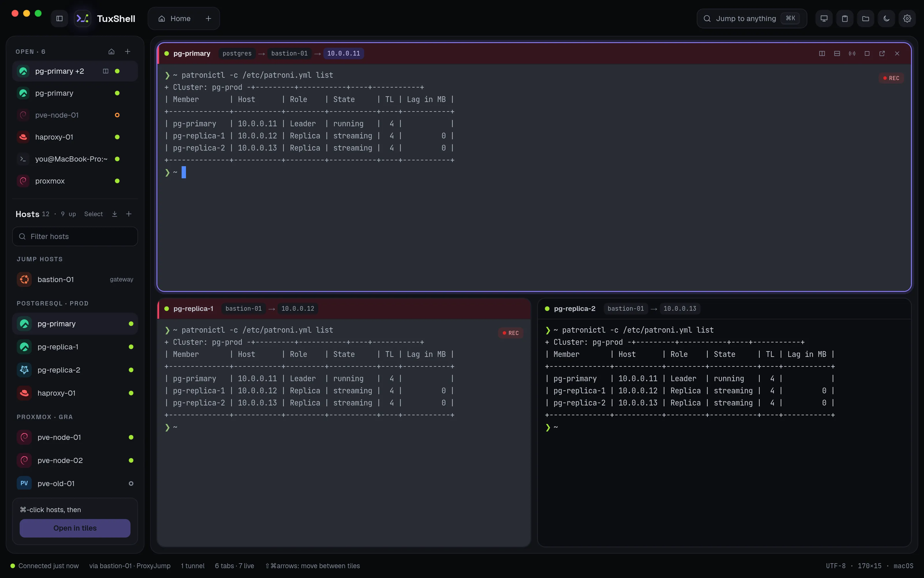Split pg-primary pane vertically

[822, 53]
